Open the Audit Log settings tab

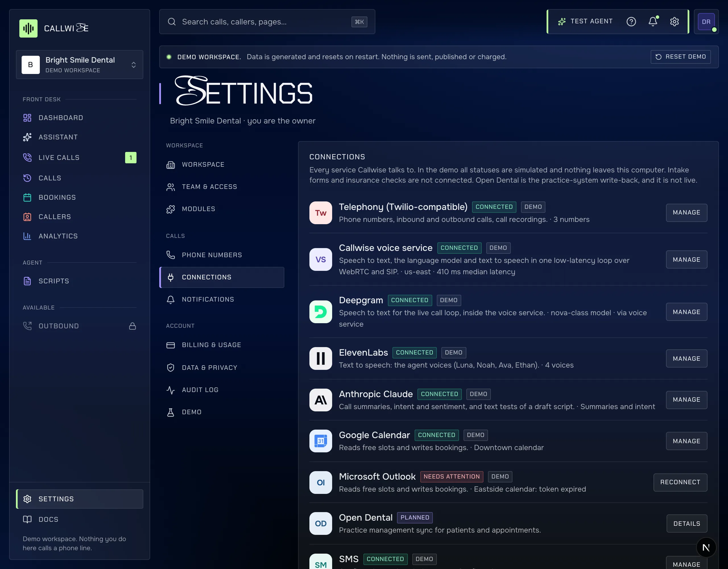tap(222, 390)
